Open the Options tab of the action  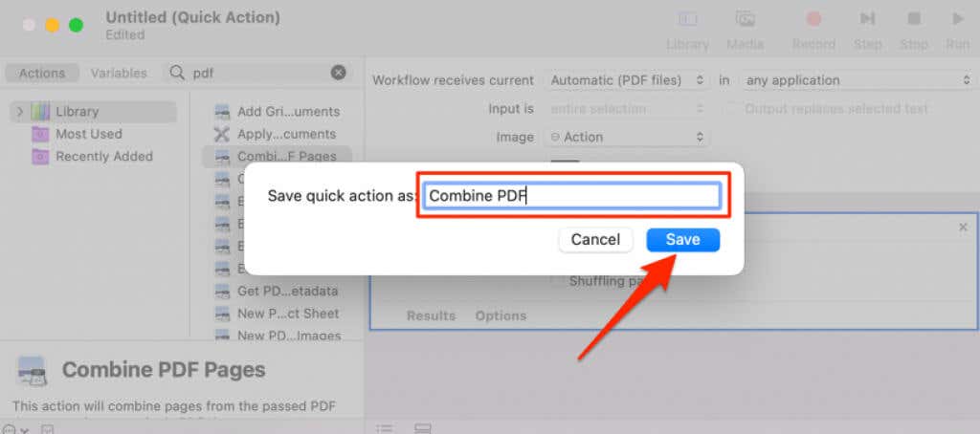point(501,315)
